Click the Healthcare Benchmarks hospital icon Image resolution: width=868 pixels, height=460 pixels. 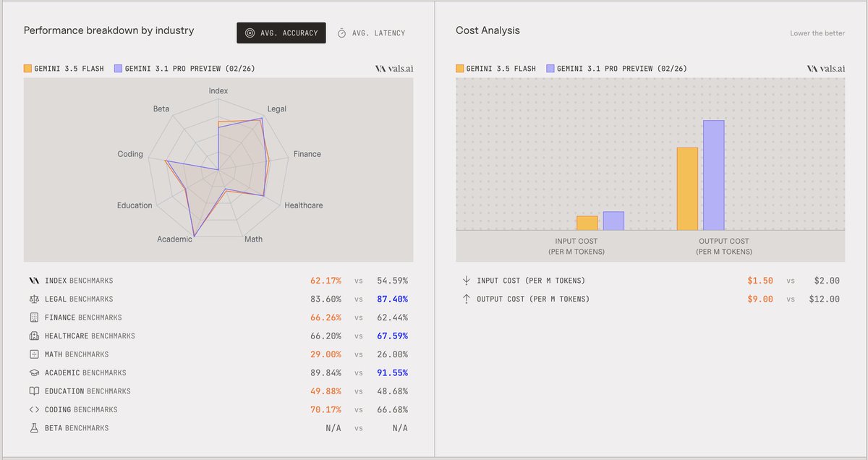(x=33, y=336)
